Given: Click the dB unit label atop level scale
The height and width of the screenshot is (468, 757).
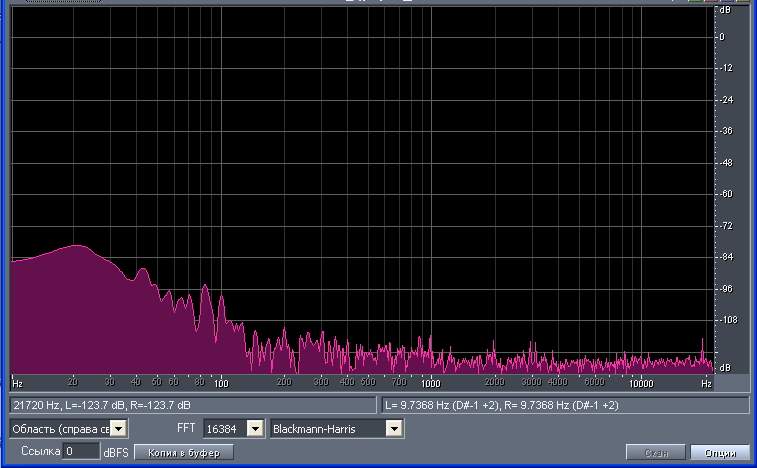Looking at the screenshot, I should coord(724,10).
